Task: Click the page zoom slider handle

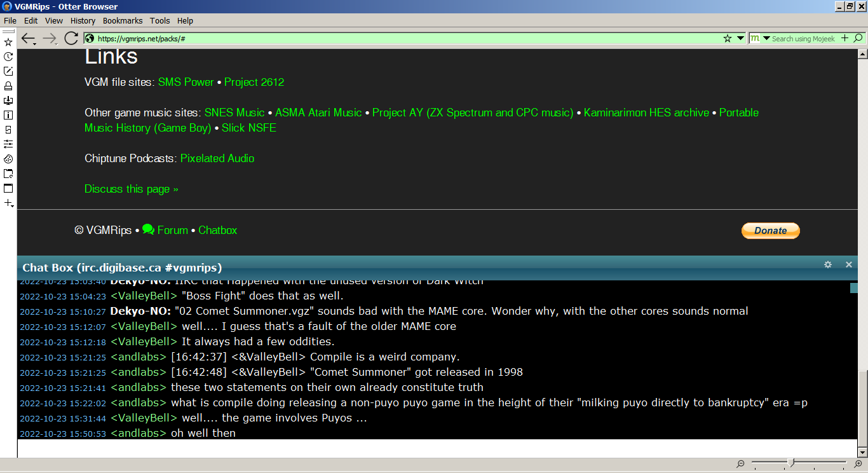Action: pos(790,463)
